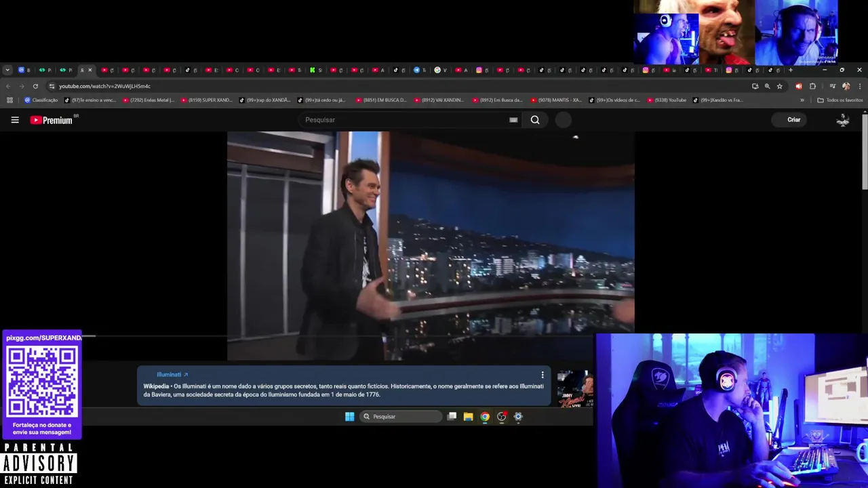This screenshot has height=488, width=868.
Task: Open Chrome's three-dot menu
Action: pyautogui.click(x=859, y=86)
